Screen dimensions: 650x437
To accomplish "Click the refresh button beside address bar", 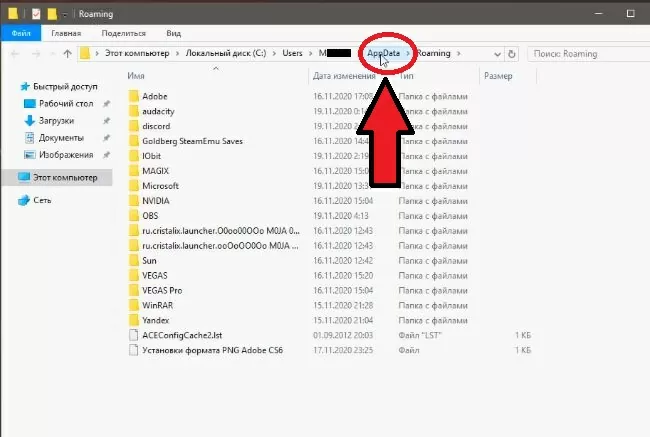I will [x=511, y=53].
